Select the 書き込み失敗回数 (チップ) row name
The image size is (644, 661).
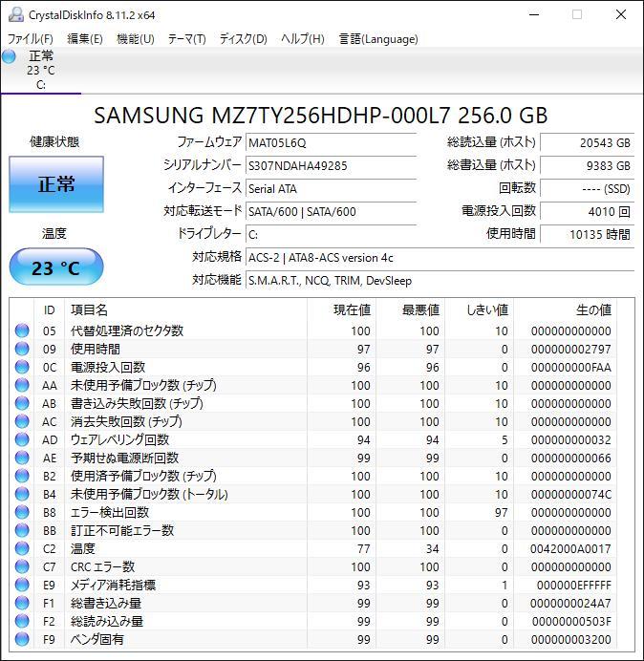click(x=137, y=403)
